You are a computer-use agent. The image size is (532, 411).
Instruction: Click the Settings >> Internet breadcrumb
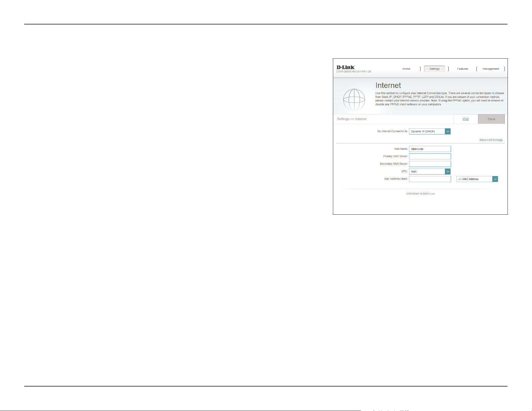click(x=352, y=119)
